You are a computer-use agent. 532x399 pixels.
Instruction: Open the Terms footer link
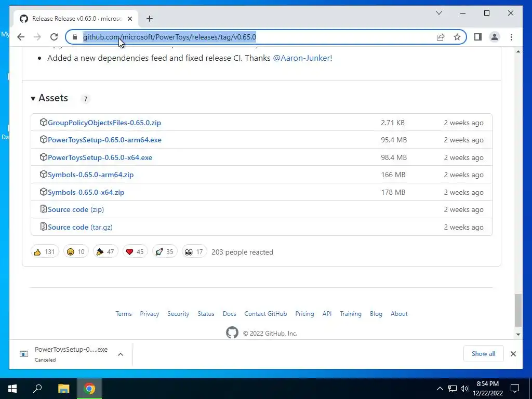click(124, 314)
